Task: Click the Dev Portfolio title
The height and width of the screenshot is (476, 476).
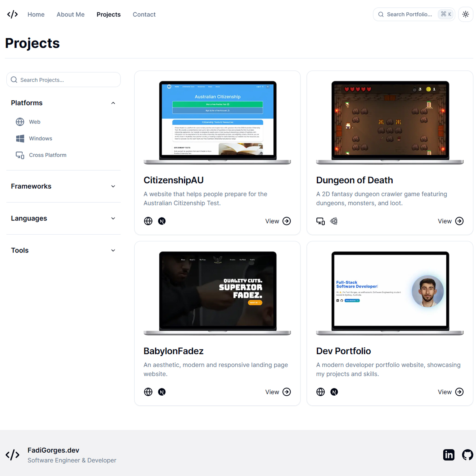Action: [x=344, y=351]
